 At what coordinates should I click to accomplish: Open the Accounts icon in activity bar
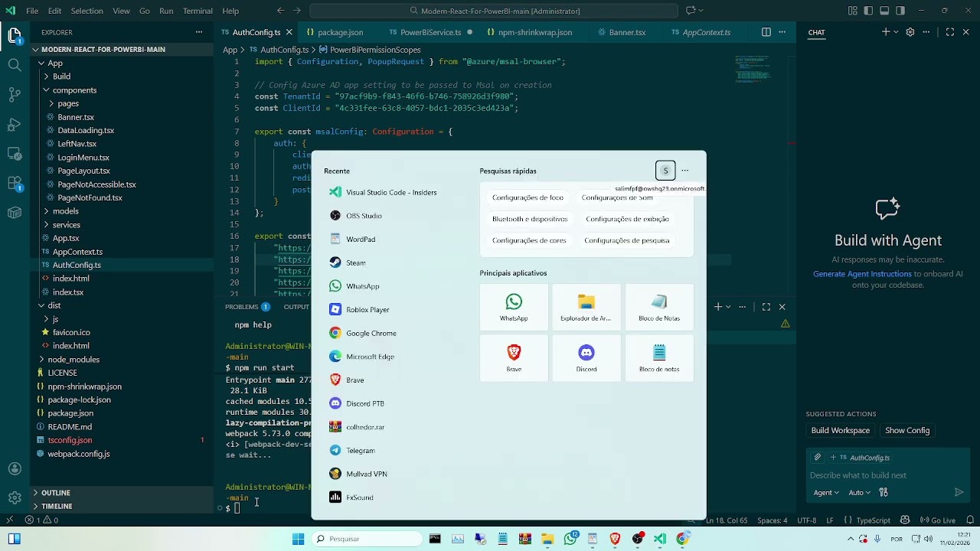(x=15, y=468)
